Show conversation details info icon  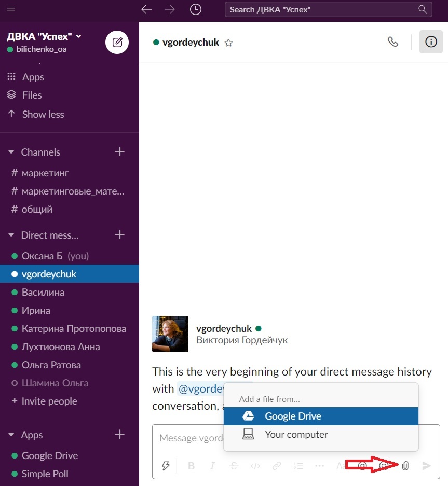(431, 41)
